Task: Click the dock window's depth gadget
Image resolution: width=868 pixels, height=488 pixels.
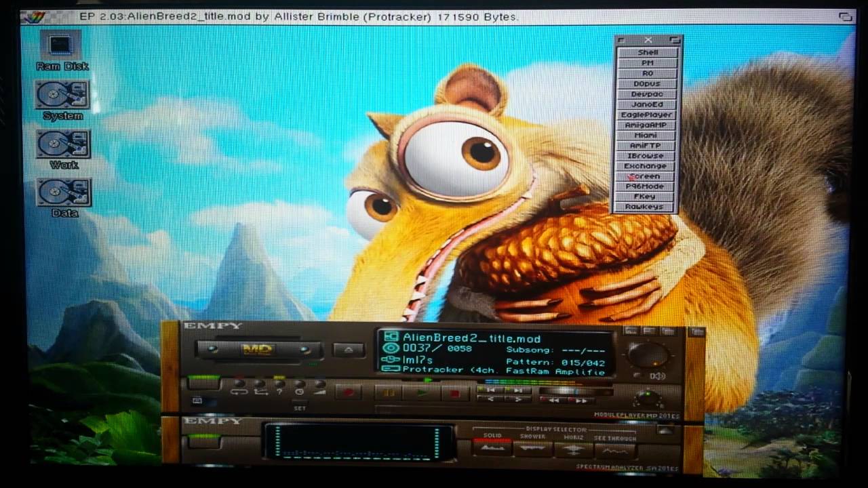Action: click(674, 40)
